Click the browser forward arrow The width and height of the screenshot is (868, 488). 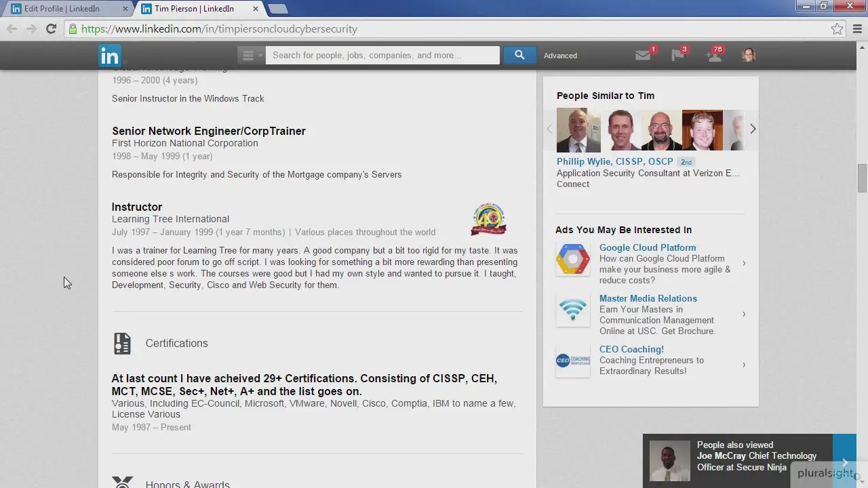(x=31, y=28)
